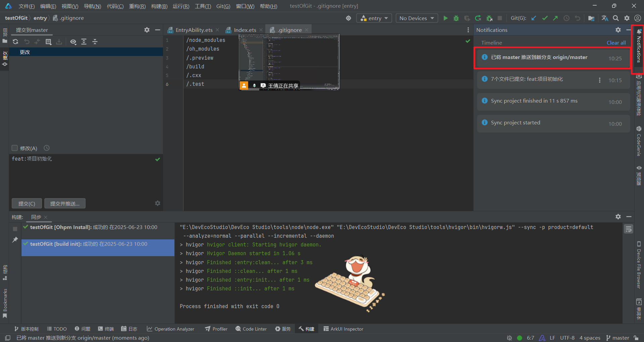Open the Notifications side tool window
This screenshot has height=342, width=644.
[x=639, y=46]
